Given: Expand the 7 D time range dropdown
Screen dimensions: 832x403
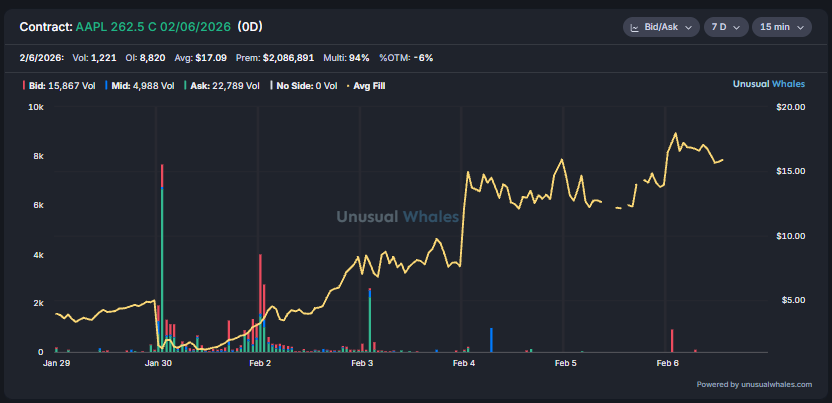Looking at the screenshot, I should (724, 27).
